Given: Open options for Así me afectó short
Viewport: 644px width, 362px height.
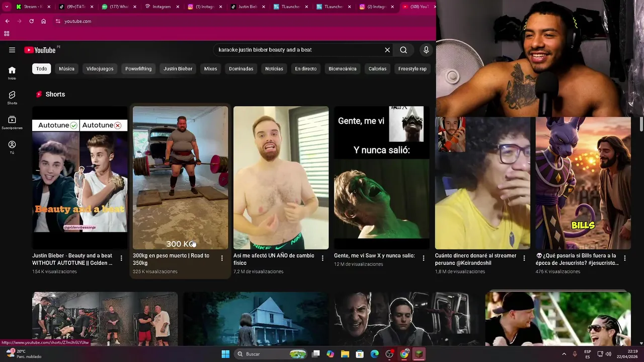Looking at the screenshot, I should point(323,258).
